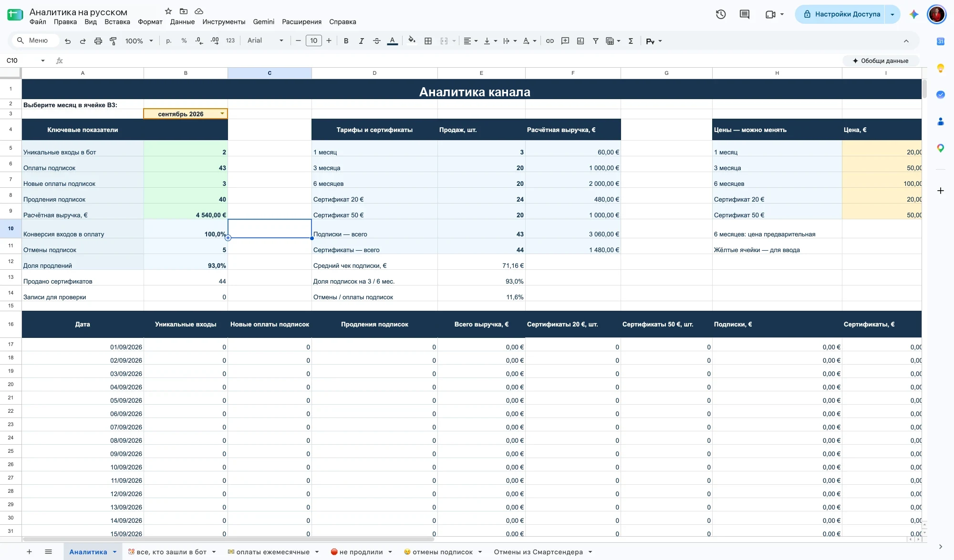Open the Данные menu

[x=182, y=22]
